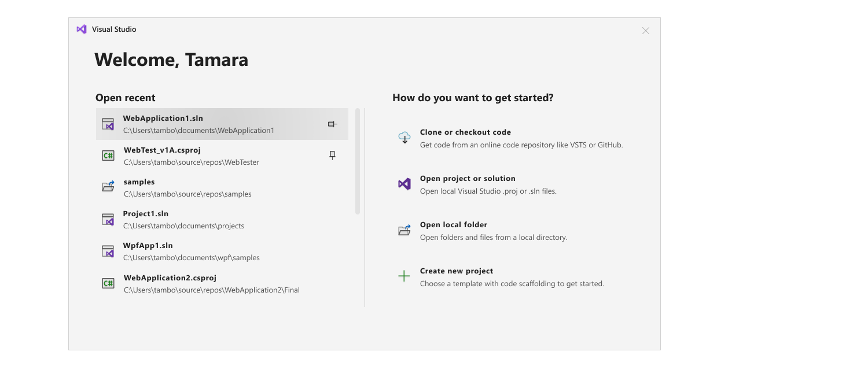Click the folder icon beside samples

[108, 186]
